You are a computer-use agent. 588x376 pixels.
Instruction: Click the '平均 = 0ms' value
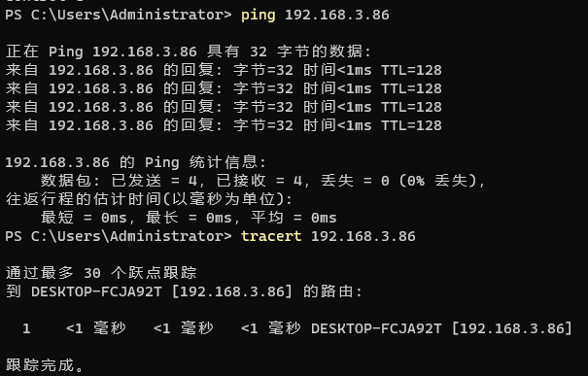294,218
